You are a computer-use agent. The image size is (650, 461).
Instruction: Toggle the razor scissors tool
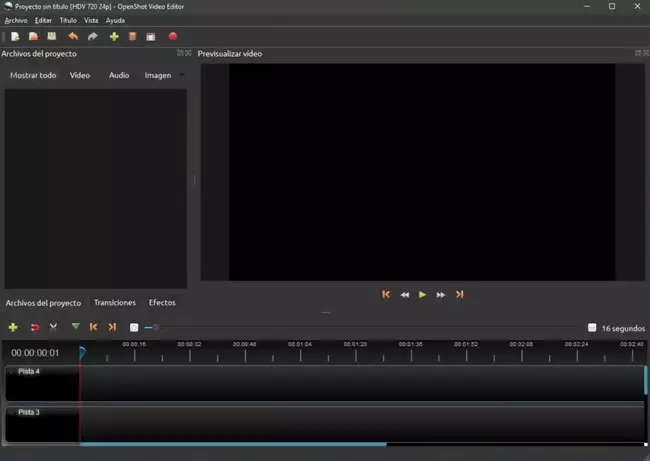53,328
